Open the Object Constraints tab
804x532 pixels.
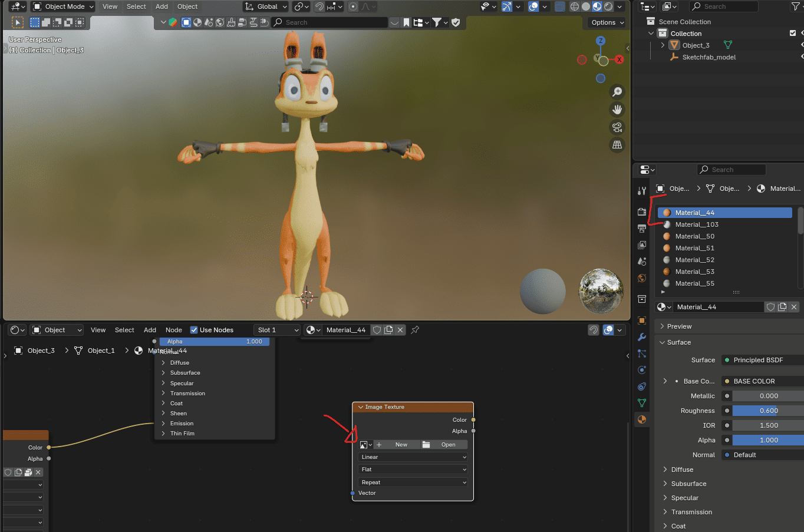click(642, 386)
